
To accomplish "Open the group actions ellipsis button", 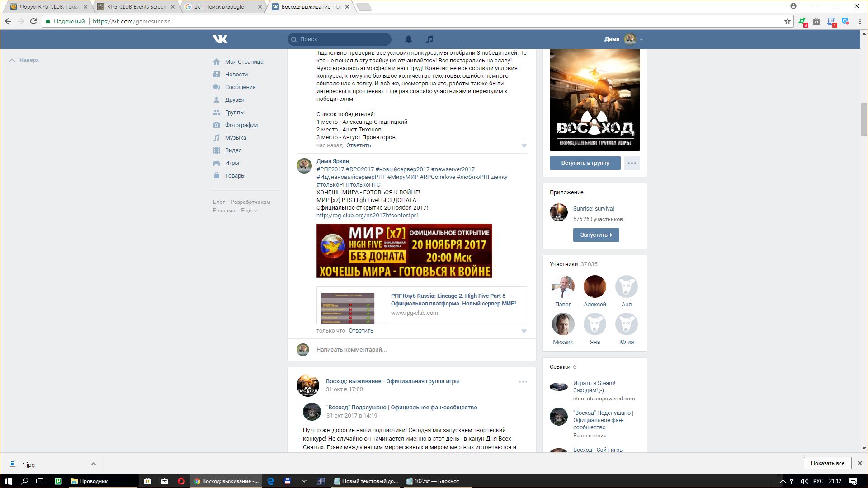I will coord(632,163).
